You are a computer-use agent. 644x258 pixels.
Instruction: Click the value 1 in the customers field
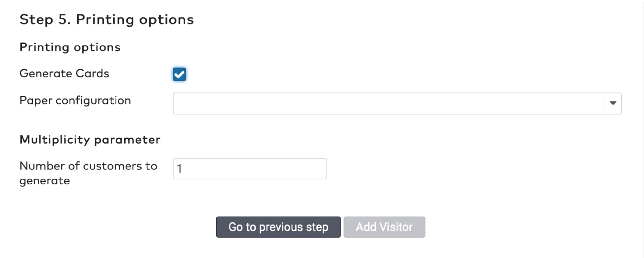point(179,169)
